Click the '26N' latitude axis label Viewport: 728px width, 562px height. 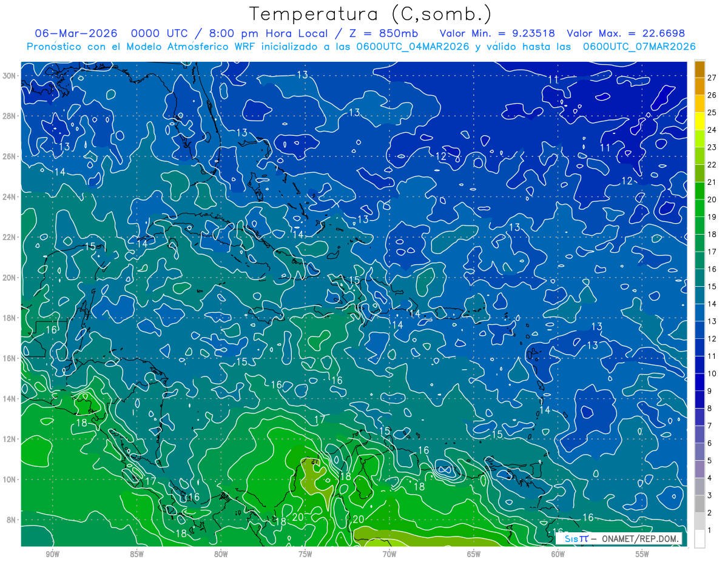10,156
